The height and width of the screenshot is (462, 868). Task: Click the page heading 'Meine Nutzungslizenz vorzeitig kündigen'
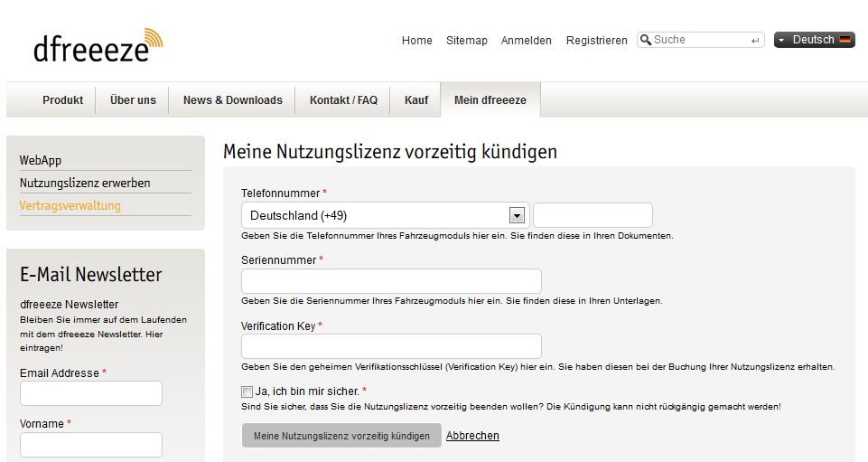click(390, 152)
